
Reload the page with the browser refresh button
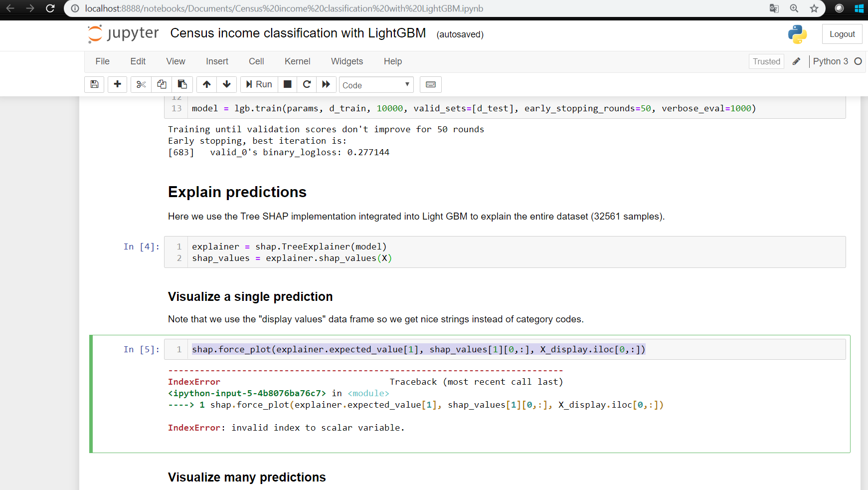point(50,8)
